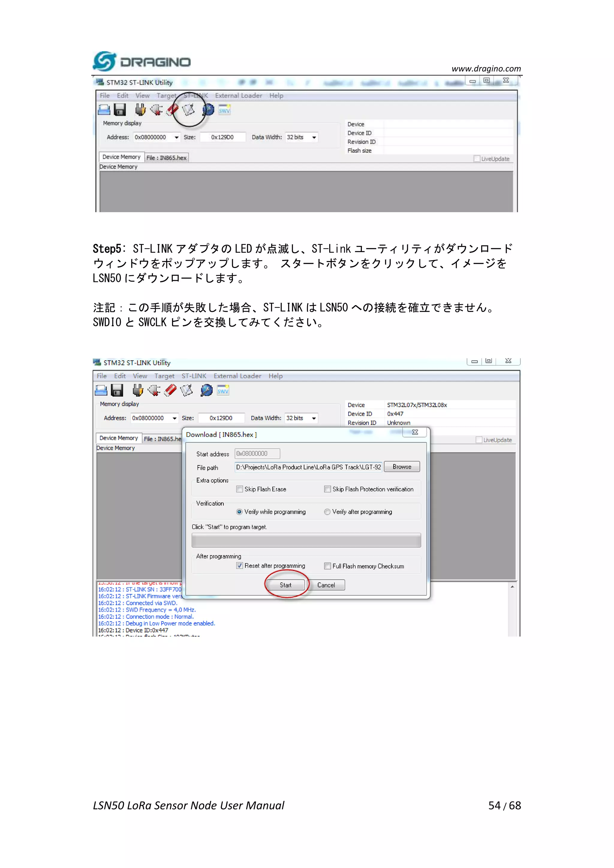This screenshot has width=614, height=868.
Task: Open File menu in upper window
Action: tap(105, 96)
